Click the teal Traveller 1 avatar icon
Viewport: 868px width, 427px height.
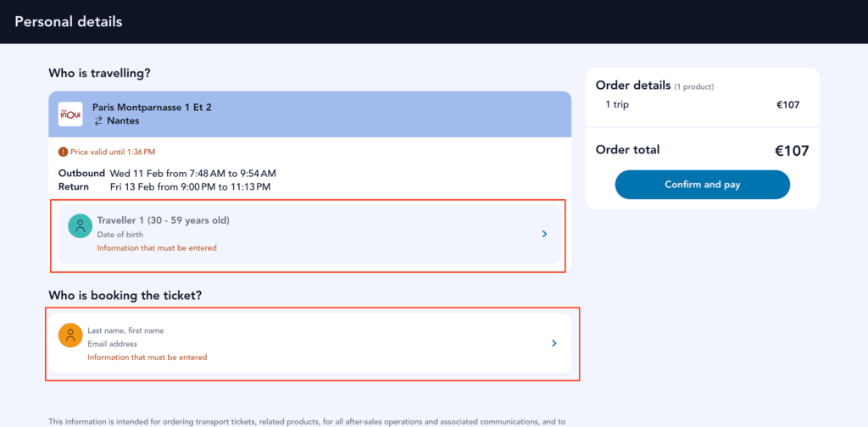[80, 225]
